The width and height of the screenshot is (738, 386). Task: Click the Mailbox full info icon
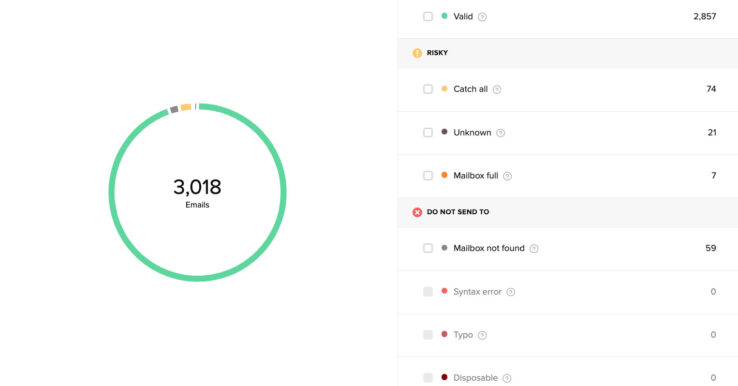pyautogui.click(x=507, y=176)
